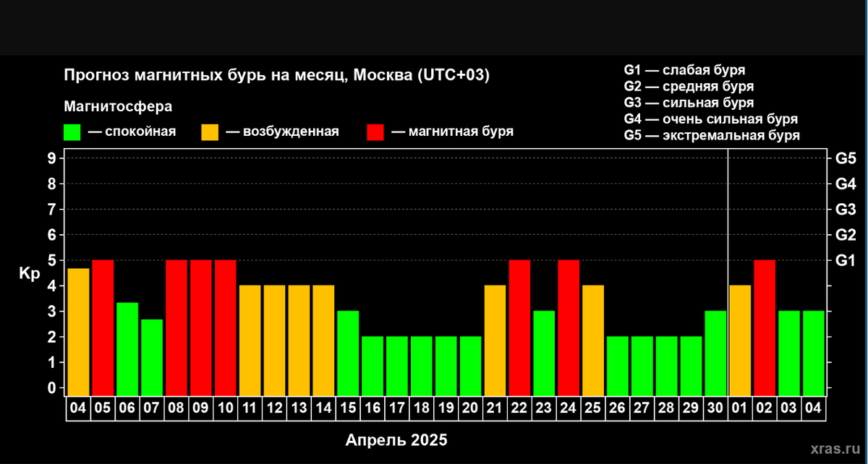Click the orange 'возбужденная' legend swatch

pyautogui.click(x=210, y=132)
